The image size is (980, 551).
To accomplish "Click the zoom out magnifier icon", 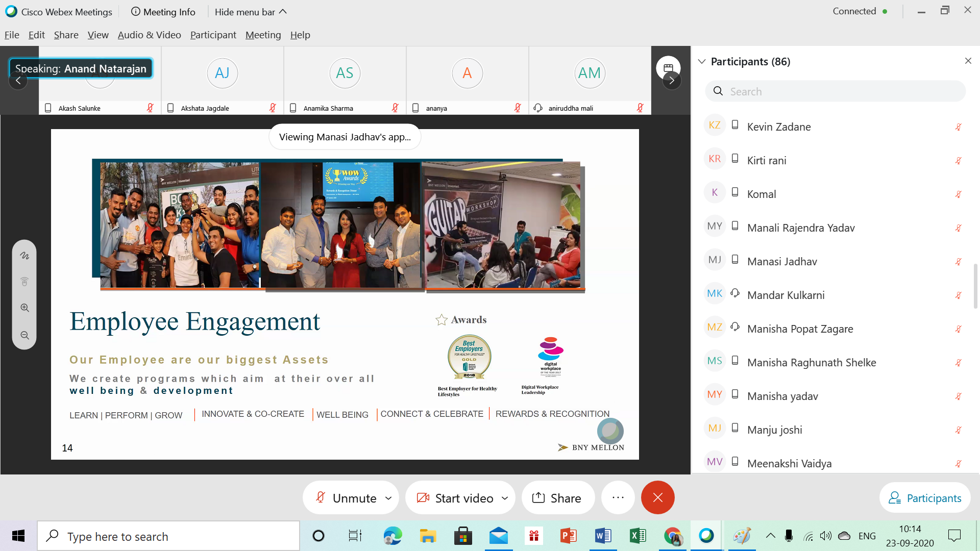I will pyautogui.click(x=24, y=335).
